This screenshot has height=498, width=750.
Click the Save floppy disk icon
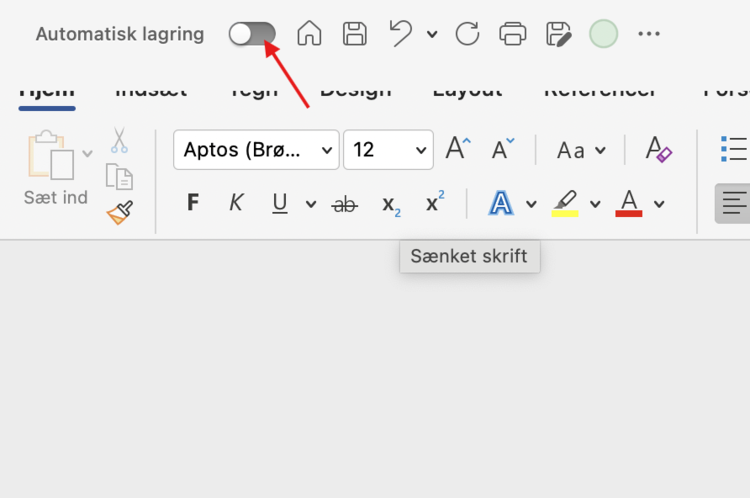click(355, 34)
